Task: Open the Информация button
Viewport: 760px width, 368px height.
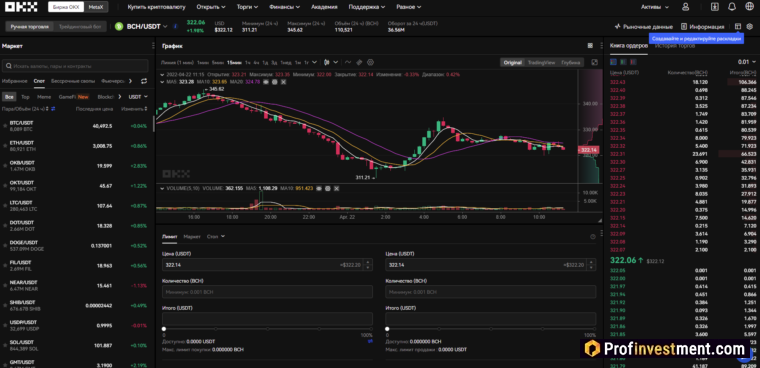Action: [702, 27]
